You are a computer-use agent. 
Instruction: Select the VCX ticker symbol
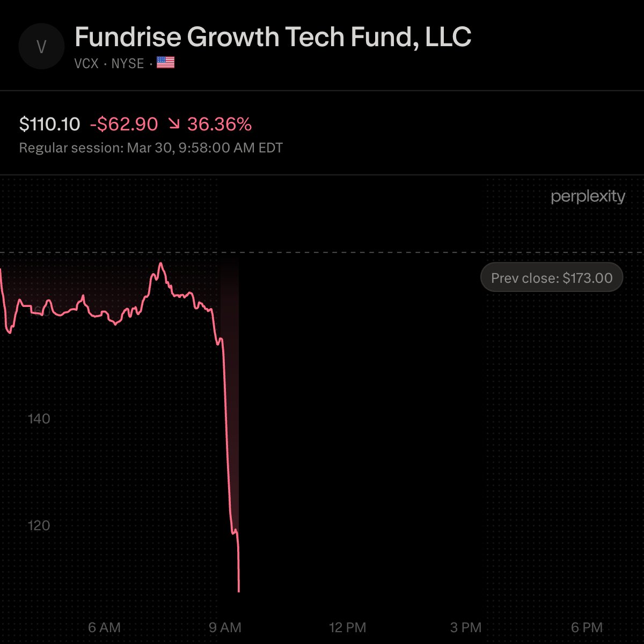pos(86,64)
